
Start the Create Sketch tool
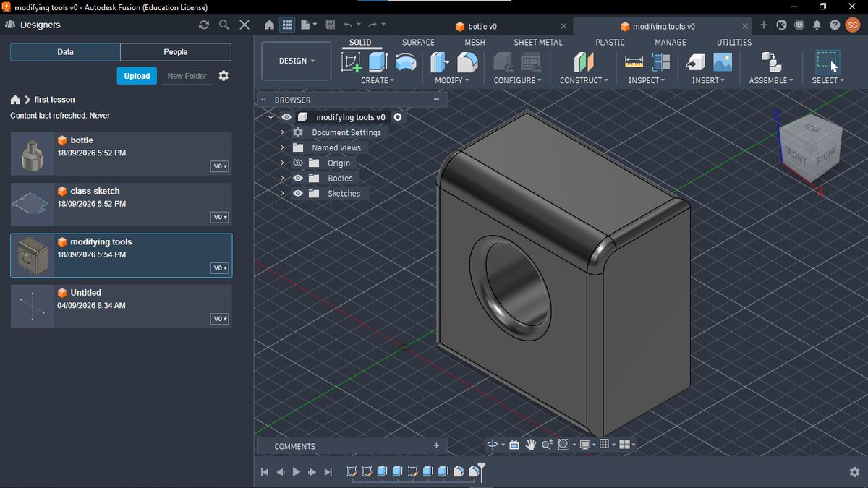coord(352,62)
